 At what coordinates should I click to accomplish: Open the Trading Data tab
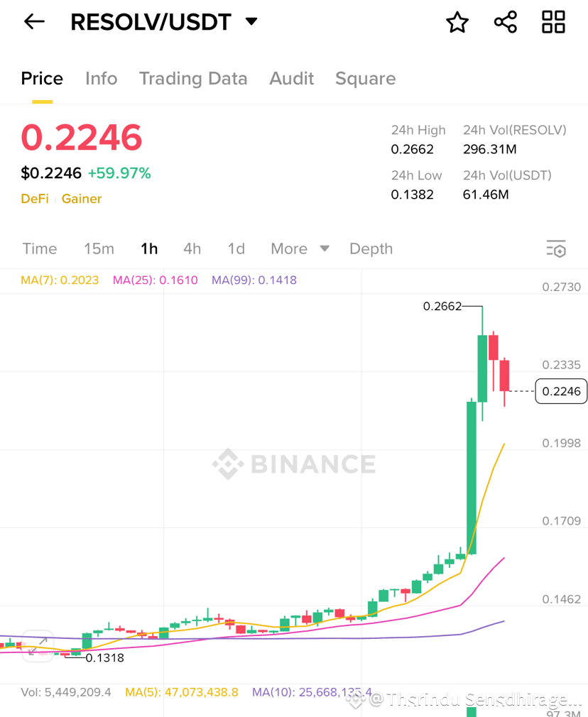[193, 79]
